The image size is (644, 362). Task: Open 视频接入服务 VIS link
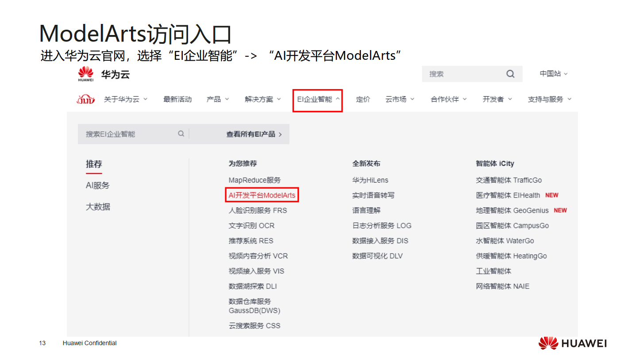point(256,271)
